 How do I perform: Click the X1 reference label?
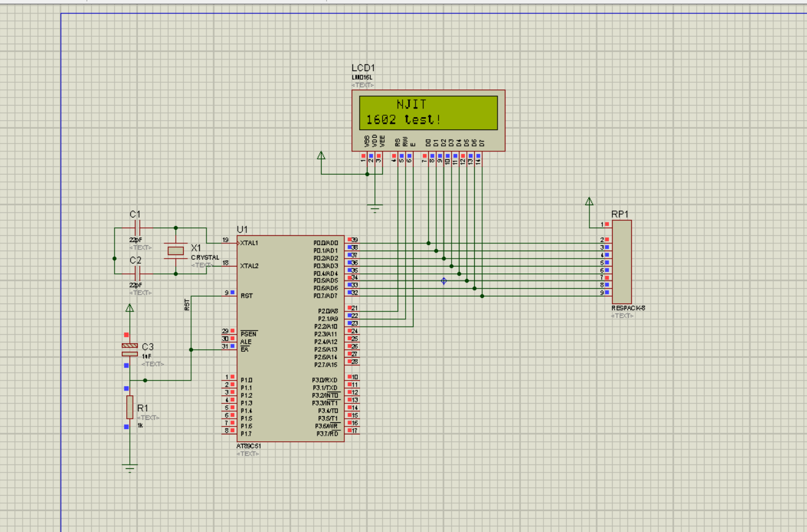tap(196, 248)
